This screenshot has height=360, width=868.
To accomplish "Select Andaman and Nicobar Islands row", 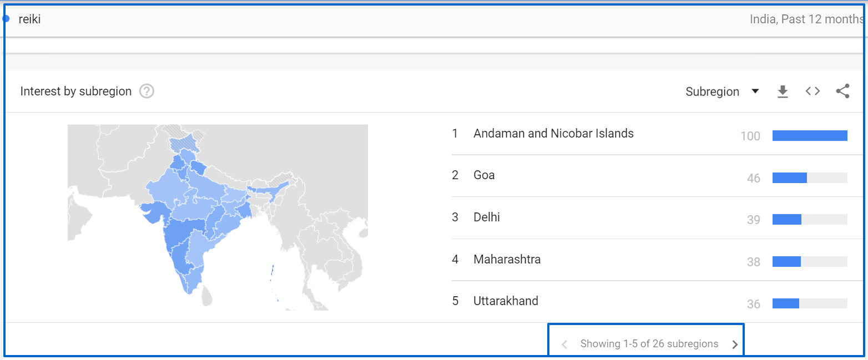I will pyautogui.click(x=650, y=134).
